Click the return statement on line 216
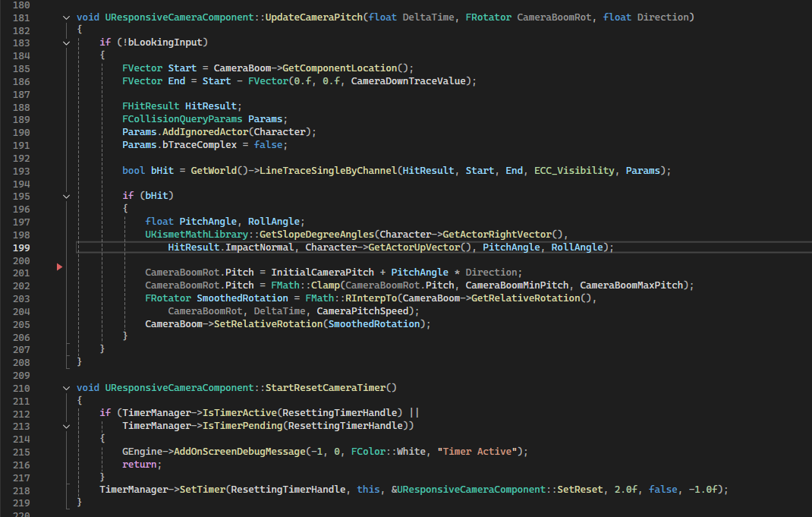Image resolution: width=812 pixels, height=517 pixels. pyautogui.click(x=141, y=465)
